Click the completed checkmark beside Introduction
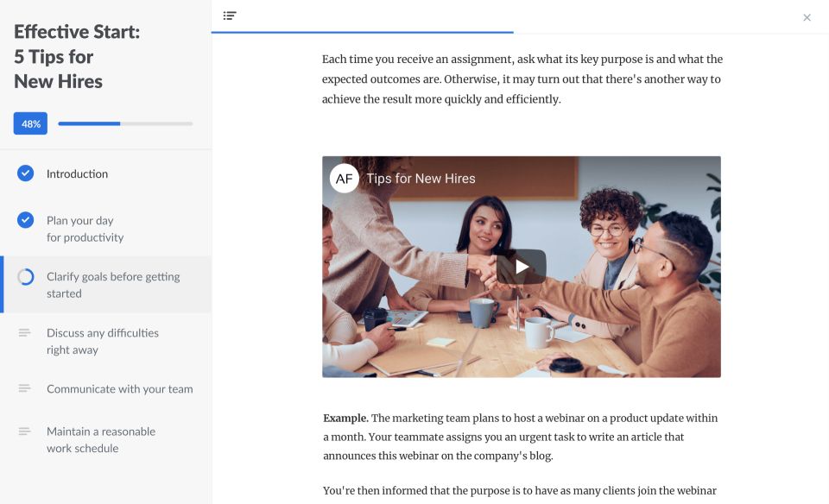This screenshot has width=829, height=504. [25, 173]
